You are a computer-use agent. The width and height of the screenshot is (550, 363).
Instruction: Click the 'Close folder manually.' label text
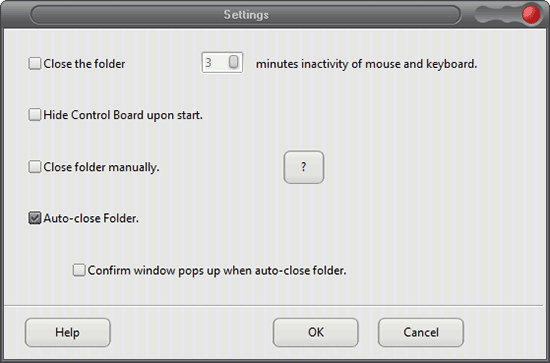tap(101, 167)
